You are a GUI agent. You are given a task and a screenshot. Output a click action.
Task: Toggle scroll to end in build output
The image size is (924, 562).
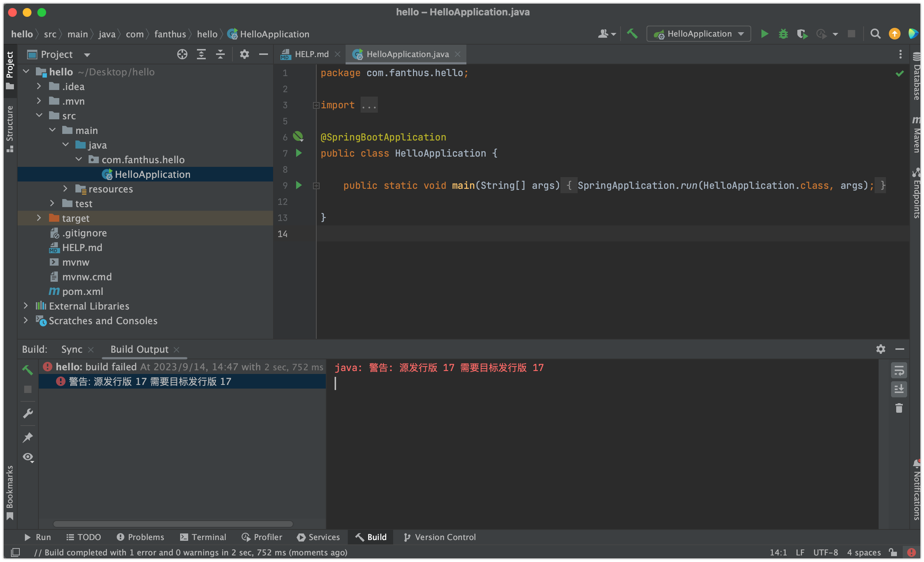click(899, 389)
